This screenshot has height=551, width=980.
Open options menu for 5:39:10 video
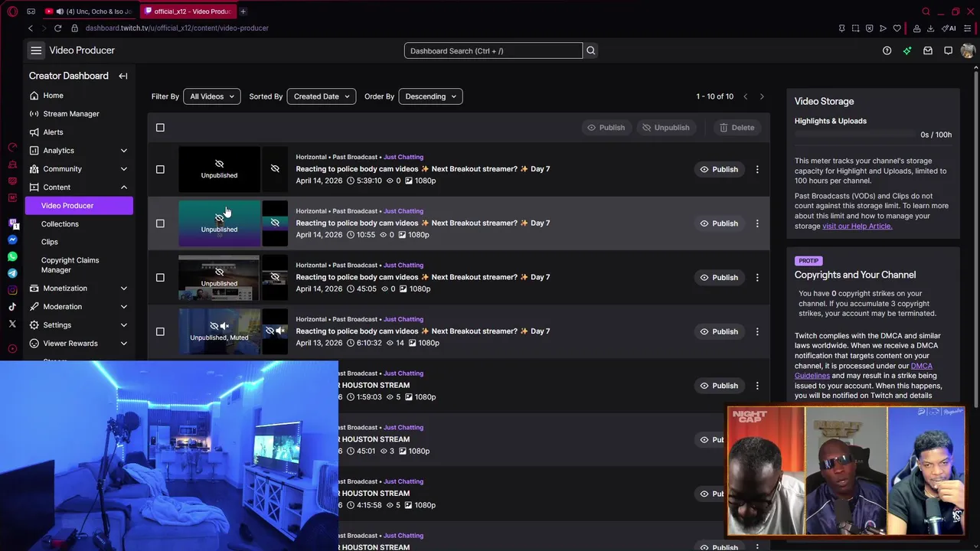coord(757,169)
